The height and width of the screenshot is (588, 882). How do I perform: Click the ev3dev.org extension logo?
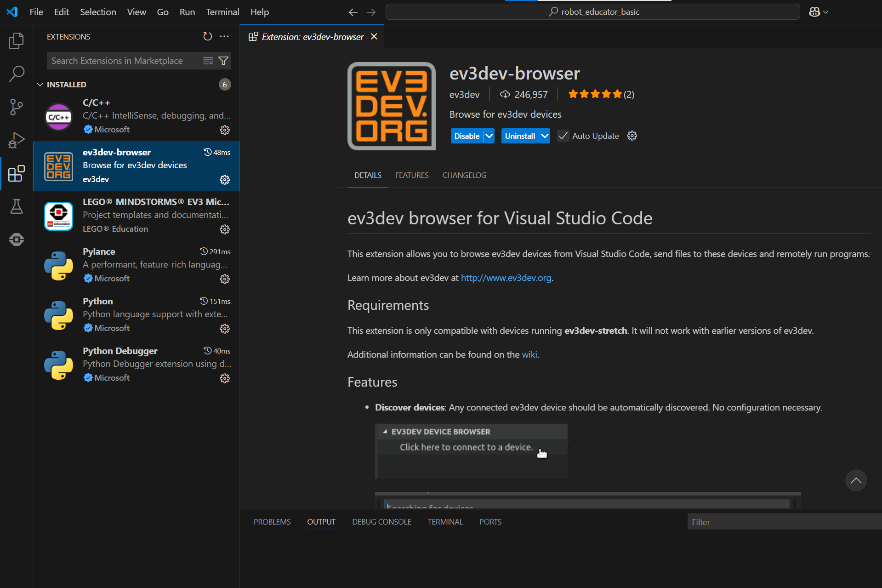[392, 106]
